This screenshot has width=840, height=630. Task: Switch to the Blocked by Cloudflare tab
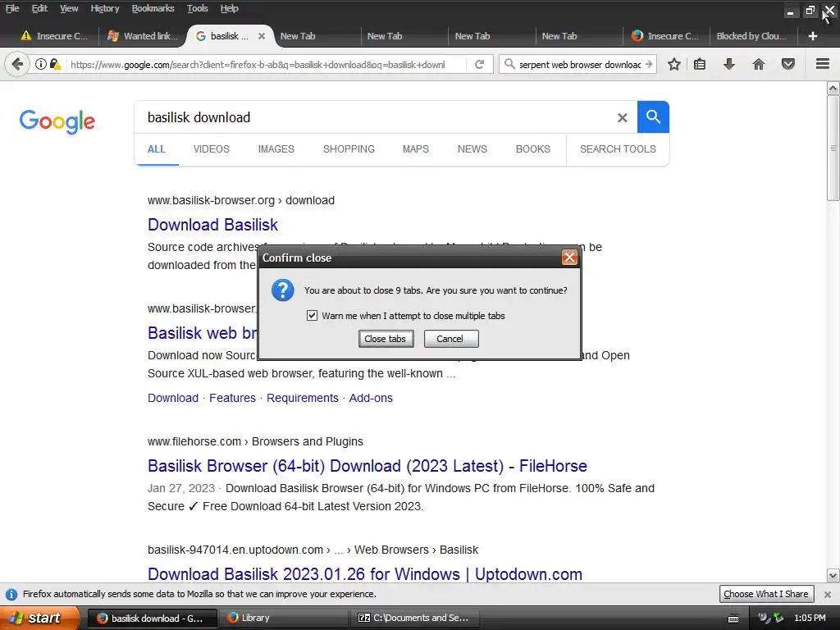[x=751, y=36]
